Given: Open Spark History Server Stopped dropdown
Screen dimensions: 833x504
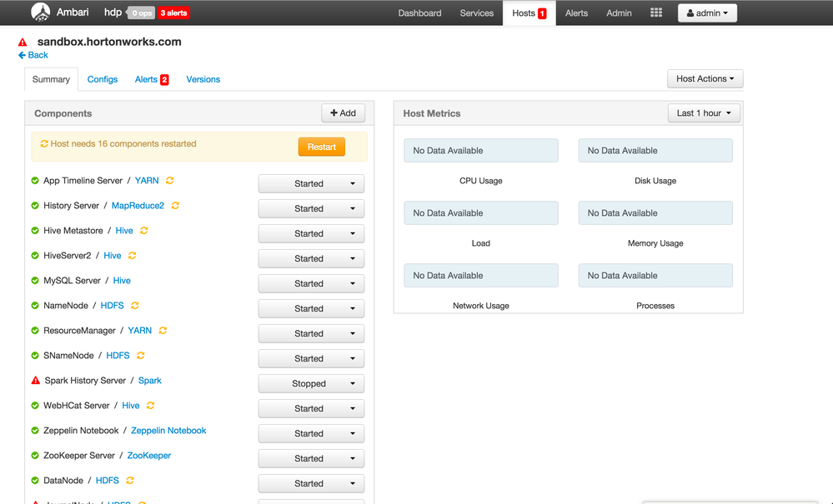Looking at the screenshot, I should coord(311,383).
